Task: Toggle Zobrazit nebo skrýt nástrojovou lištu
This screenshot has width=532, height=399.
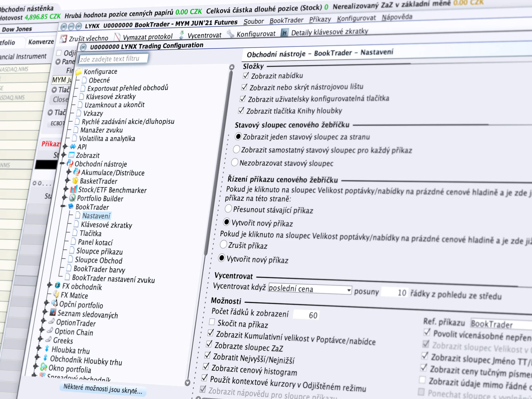Action: [244, 87]
